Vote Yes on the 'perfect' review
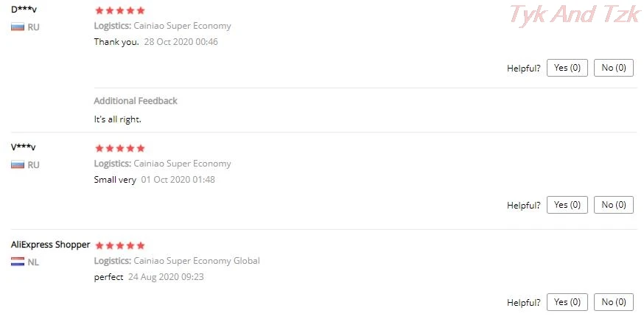This screenshot has width=644, height=322. [567, 302]
